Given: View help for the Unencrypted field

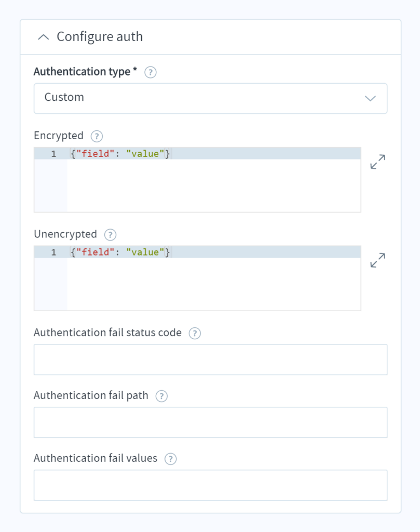Looking at the screenshot, I should (110, 235).
